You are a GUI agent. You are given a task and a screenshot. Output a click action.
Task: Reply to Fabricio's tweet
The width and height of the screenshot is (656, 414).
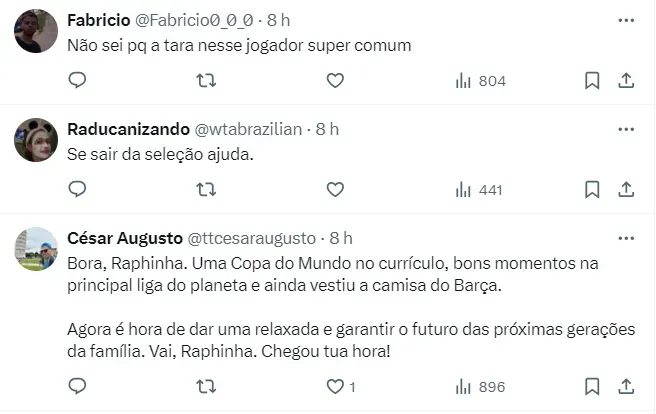77,81
